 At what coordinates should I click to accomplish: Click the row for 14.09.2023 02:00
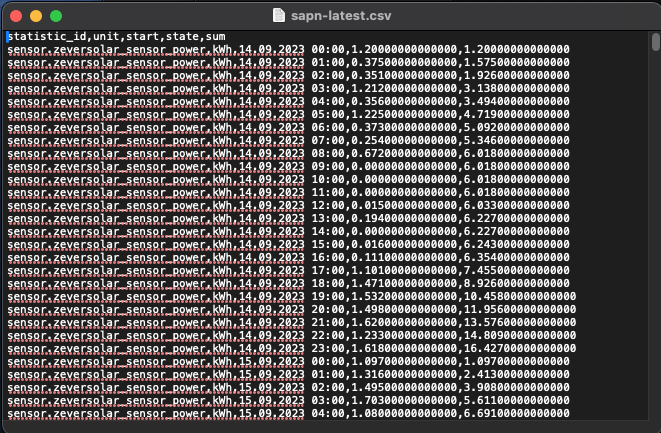[288, 75]
